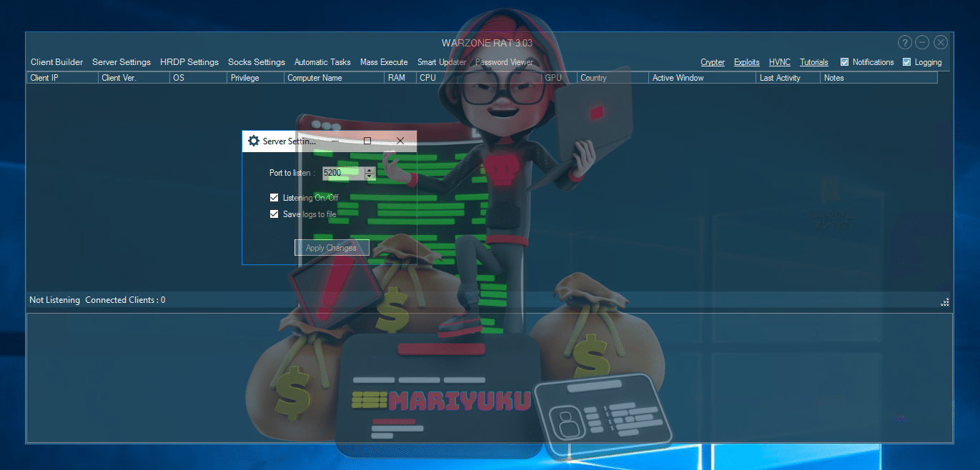Click the help question mark icon
Image resolution: width=980 pixels, height=470 pixels.
(905, 42)
